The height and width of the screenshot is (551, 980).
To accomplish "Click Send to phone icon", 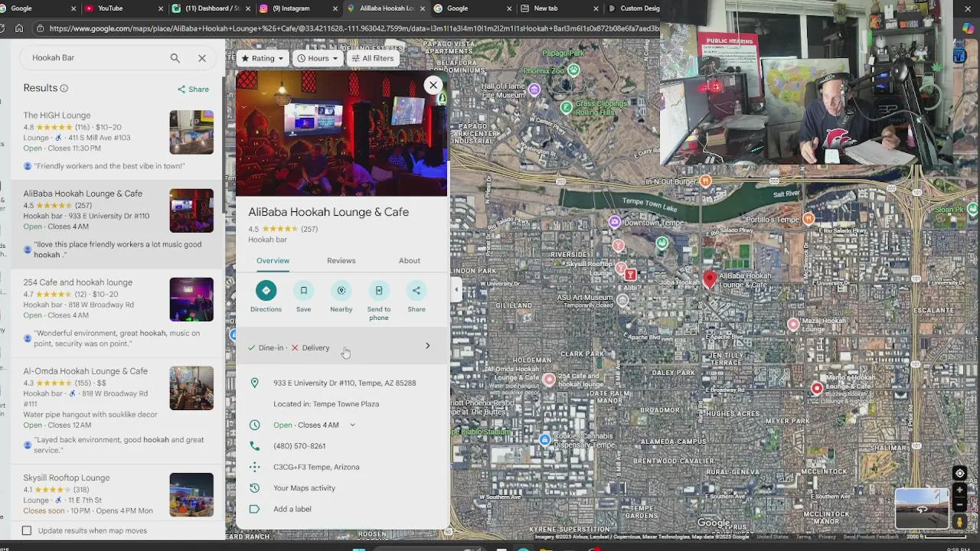I will pos(379,291).
